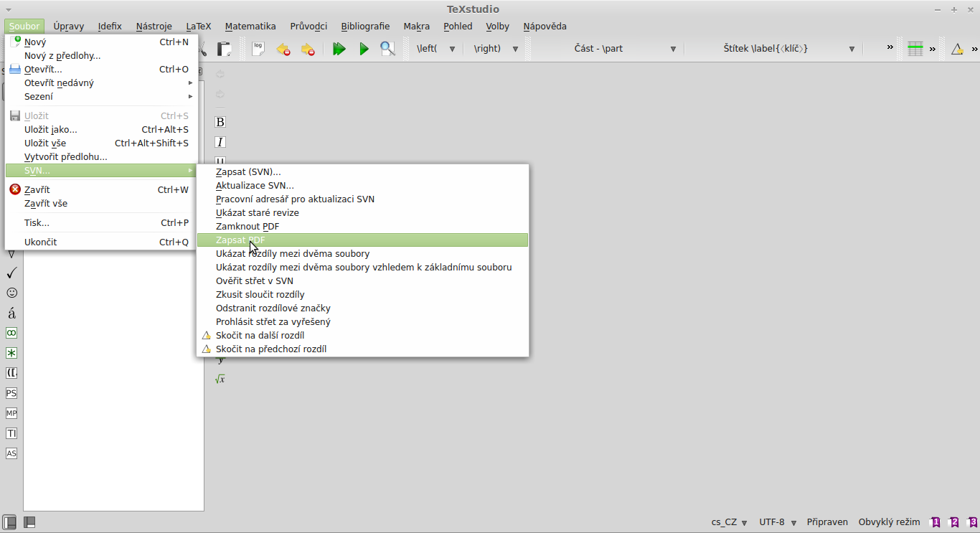Image resolution: width=980 pixels, height=533 pixels.
Task: Expand the Otevřít nedávný submenu
Action: pos(100,82)
